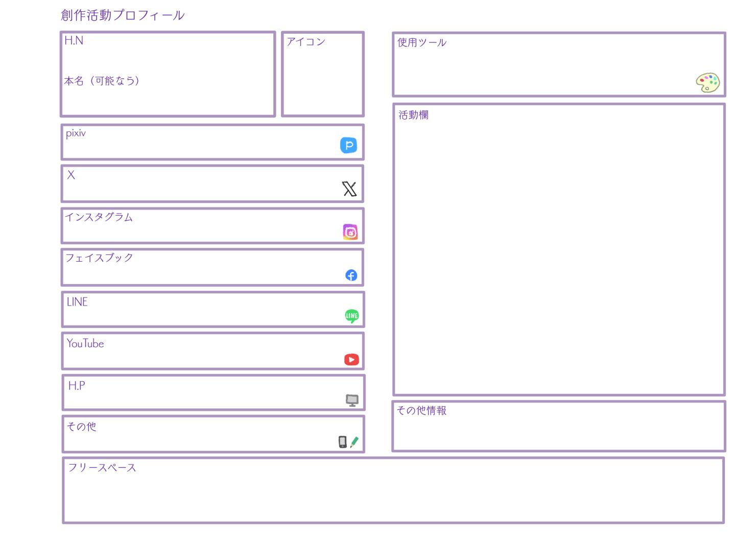The height and width of the screenshot is (533, 756).
Task: Click the green pencil icon
Action: click(x=355, y=442)
